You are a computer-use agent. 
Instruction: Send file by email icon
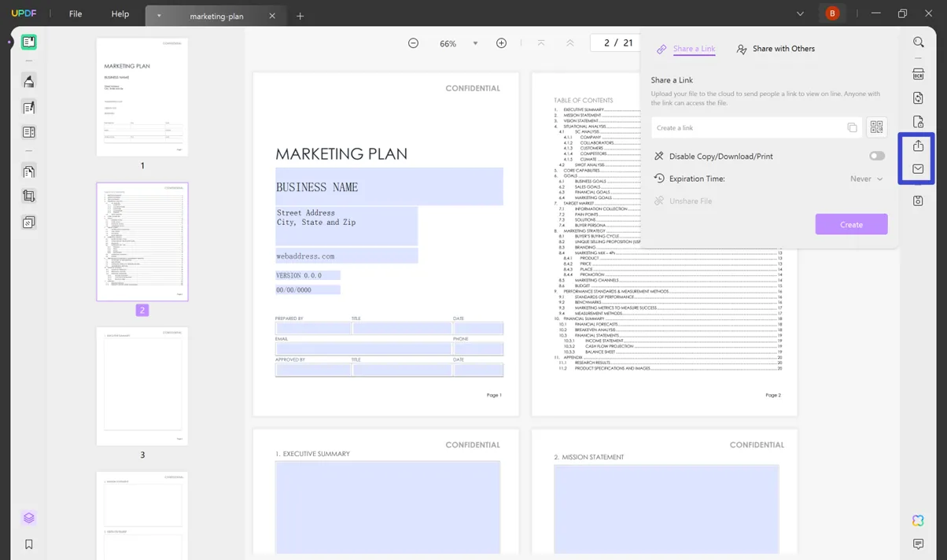point(918,169)
